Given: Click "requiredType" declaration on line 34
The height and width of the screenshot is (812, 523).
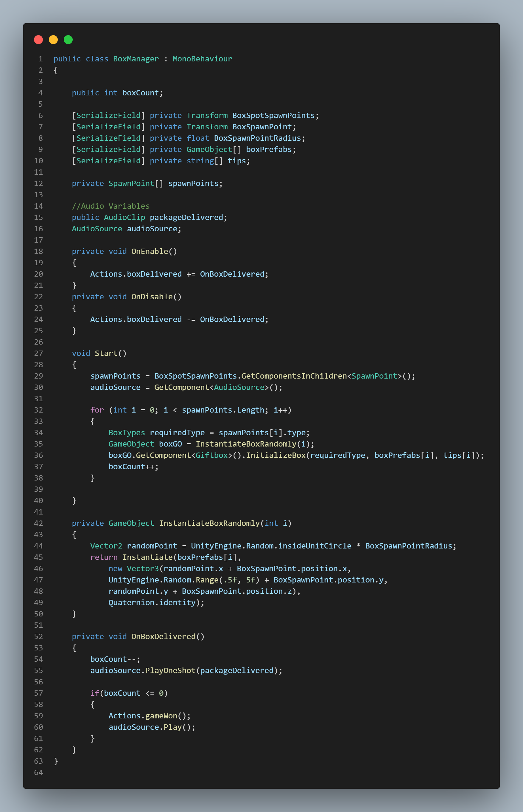Looking at the screenshot, I should coord(177,433).
